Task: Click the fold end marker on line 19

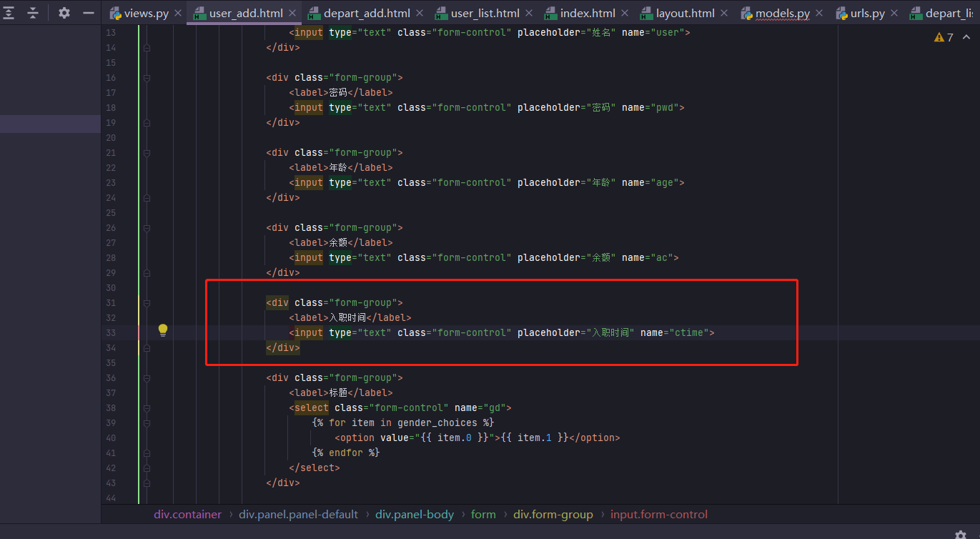Action: point(147,122)
